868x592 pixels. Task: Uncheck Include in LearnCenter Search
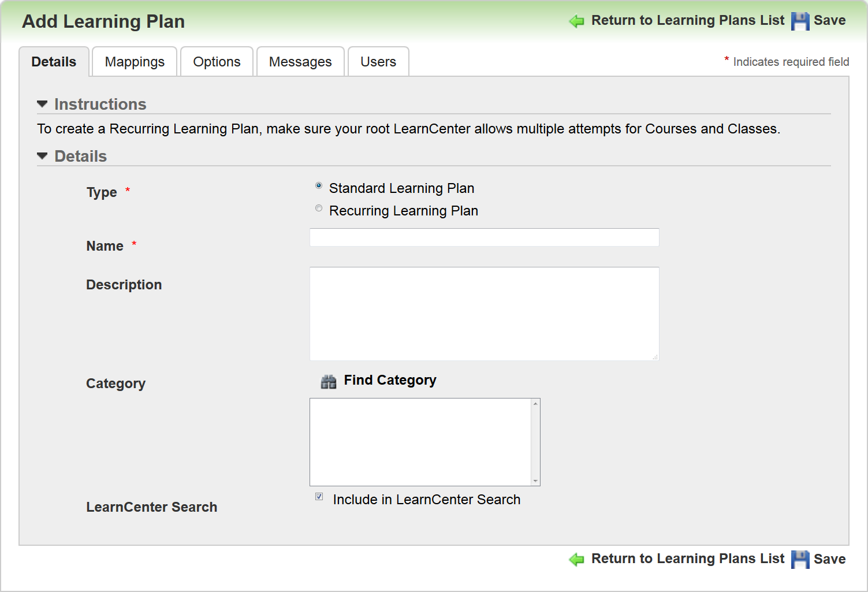(319, 497)
